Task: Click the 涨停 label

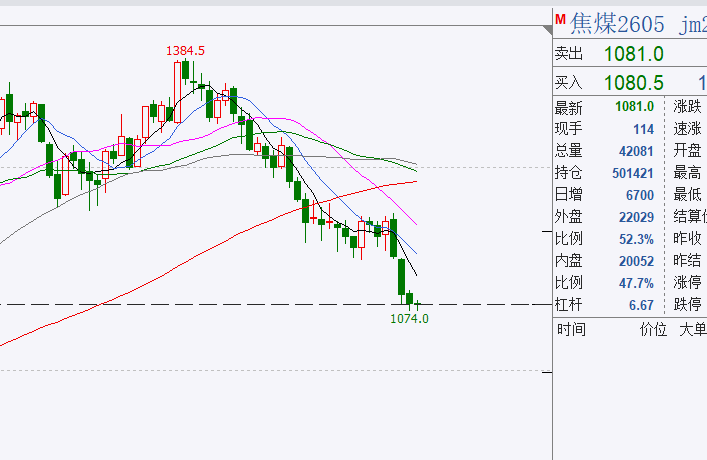Action: [x=687, y=283]
